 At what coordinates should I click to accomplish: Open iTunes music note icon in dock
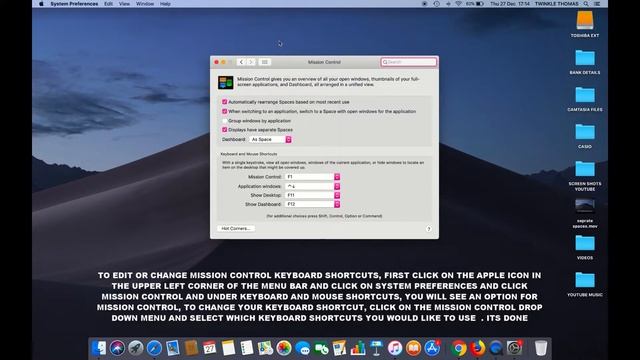(395, 348)
